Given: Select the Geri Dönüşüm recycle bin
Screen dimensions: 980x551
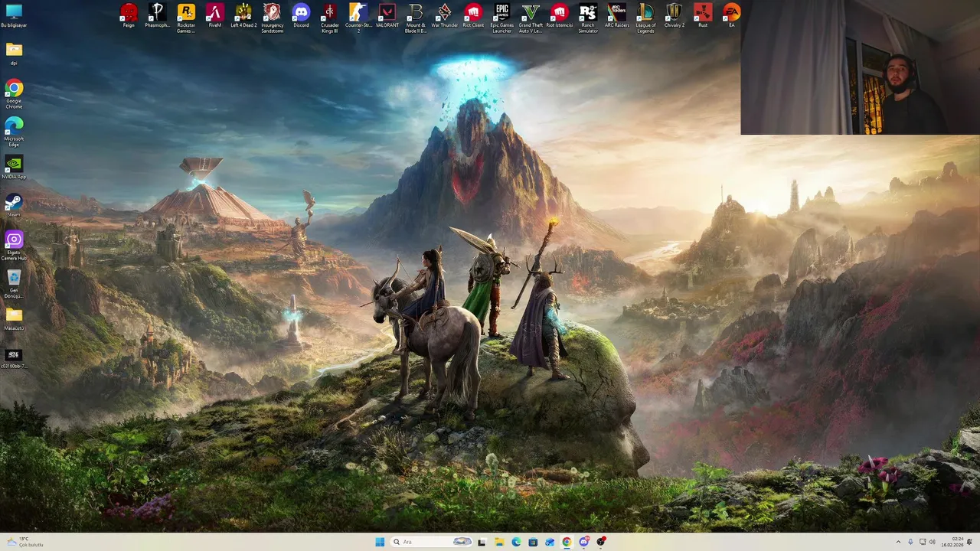Looking at the screenshot, I should [x=14, y=284].
